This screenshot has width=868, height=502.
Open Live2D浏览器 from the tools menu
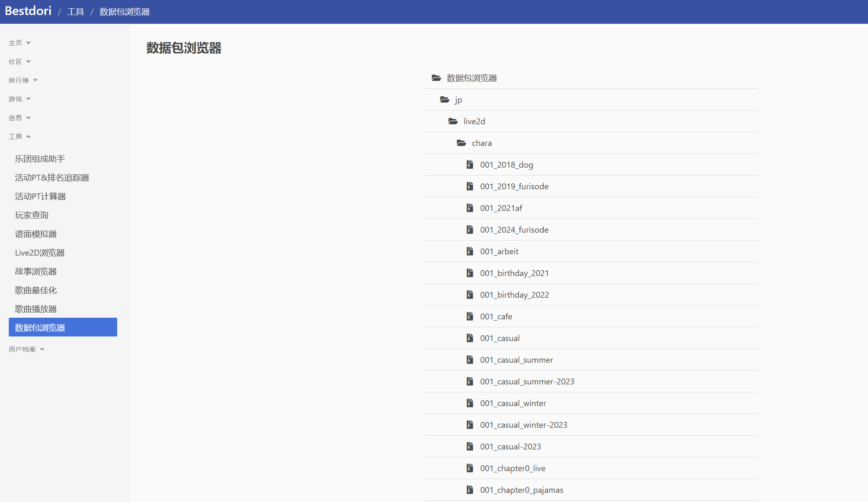coord(40,253)
